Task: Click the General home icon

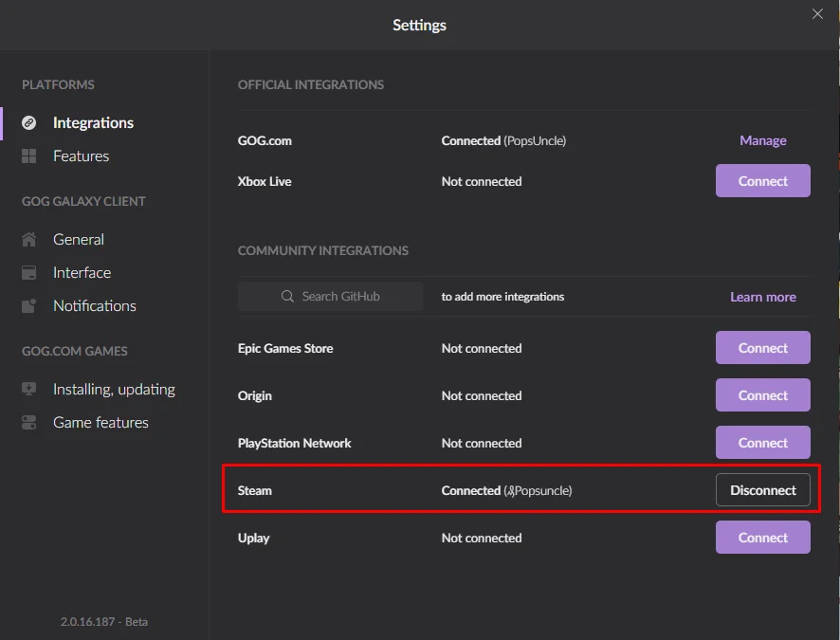Action: tap(29, 240)
